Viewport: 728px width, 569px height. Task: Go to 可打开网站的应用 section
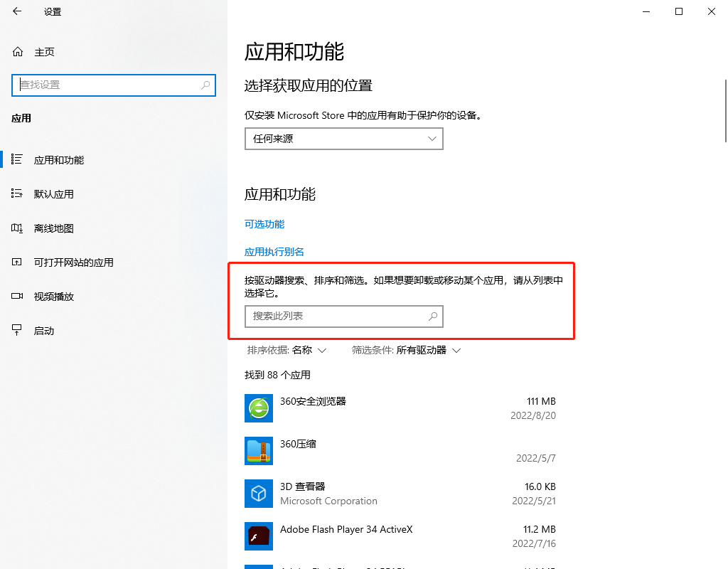(x=73, y=262)
